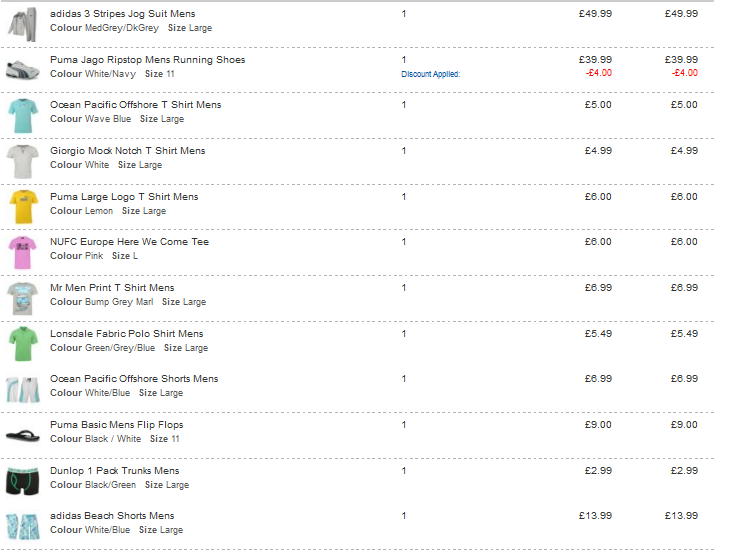This screenshot has height=553, width=729.
Task: Open the Ocean Pacific shorts thumbnail
Action: point(23,390)
